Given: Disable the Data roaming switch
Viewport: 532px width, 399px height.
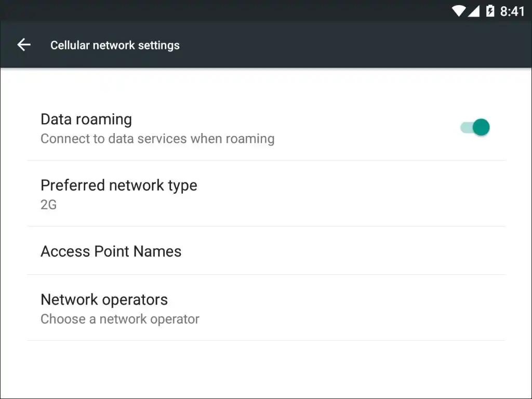Looking at the screenshot, I should pyautogui.click(x=475, y=127).
